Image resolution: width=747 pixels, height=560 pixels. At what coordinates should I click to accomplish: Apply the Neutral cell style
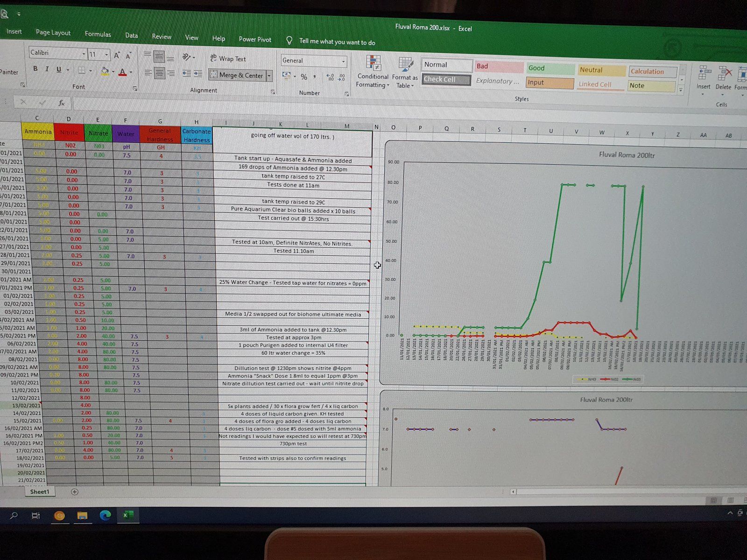click(602, 70)
